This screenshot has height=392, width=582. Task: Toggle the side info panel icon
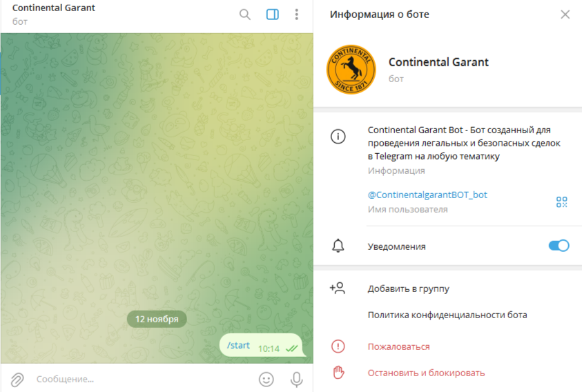[272, 14]
